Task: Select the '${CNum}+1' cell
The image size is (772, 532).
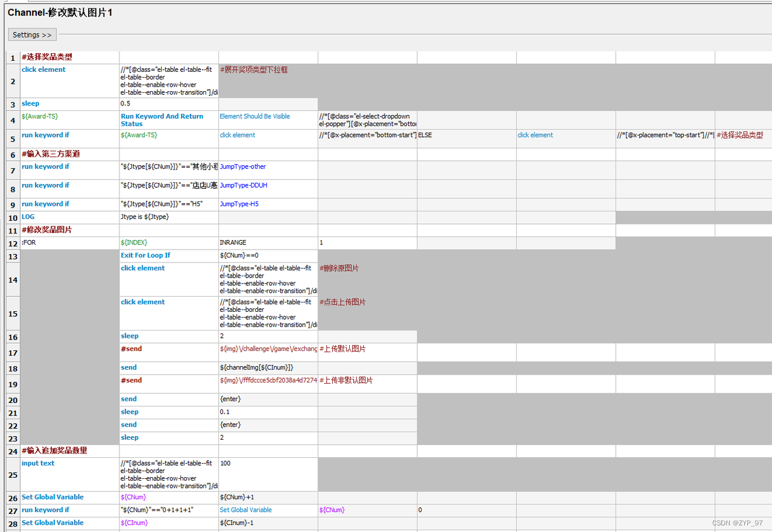Action: [268, 498]
